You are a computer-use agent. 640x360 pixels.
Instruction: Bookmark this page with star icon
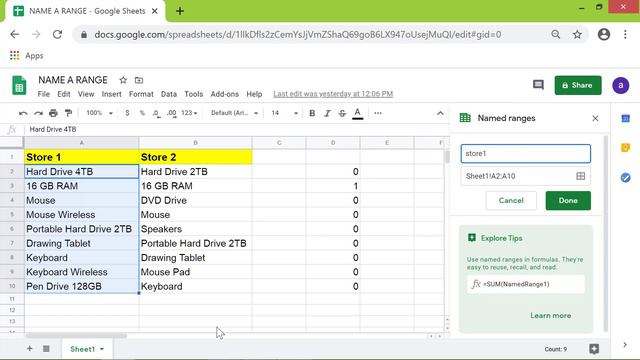click(577, 35)
